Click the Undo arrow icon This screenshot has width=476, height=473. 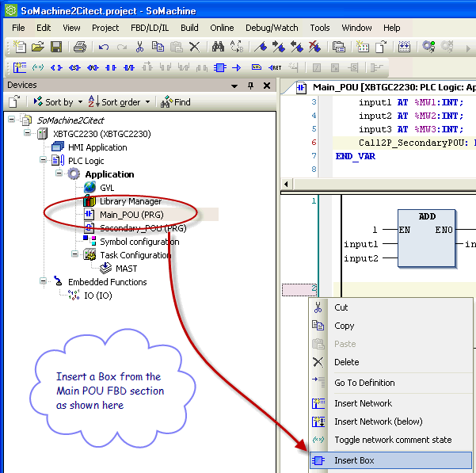click(104, 47)
